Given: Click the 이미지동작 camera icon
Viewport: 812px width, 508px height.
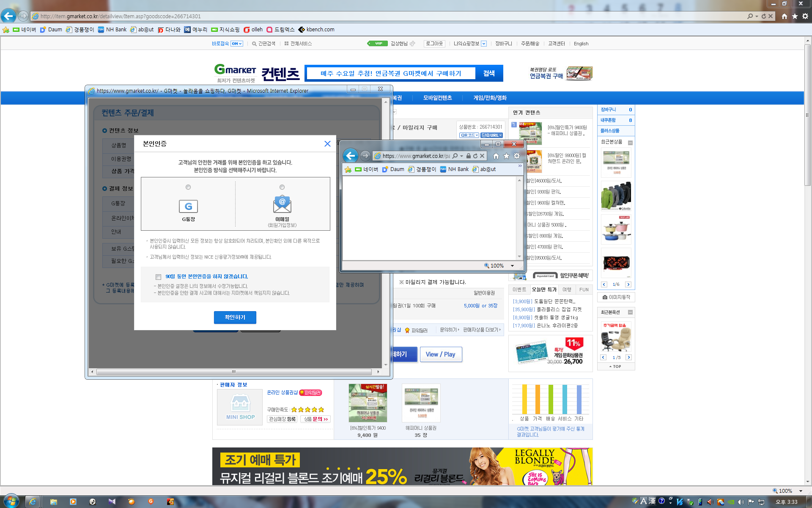Looking at the screenshot, I should click(605, 297).
